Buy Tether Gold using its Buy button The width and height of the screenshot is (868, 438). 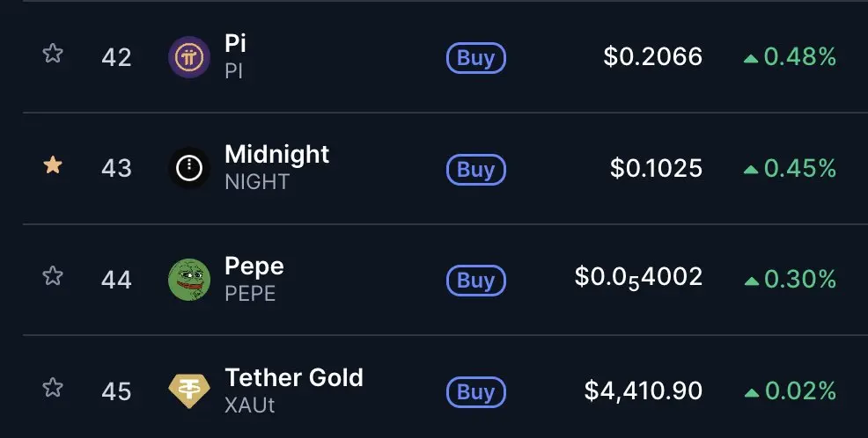point(476,391)
